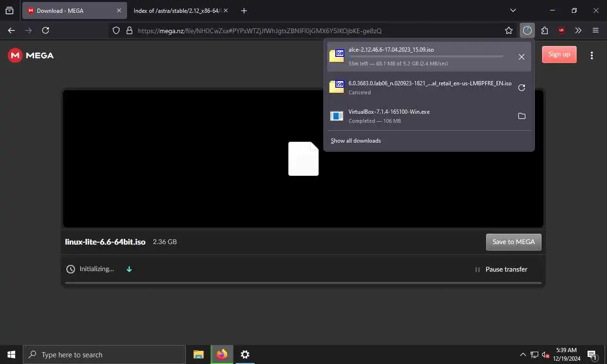Image resolution: width=607 pixels, height=364 pixels.
Task: Click the VirtualBox exe file icon
Action: 337,116
